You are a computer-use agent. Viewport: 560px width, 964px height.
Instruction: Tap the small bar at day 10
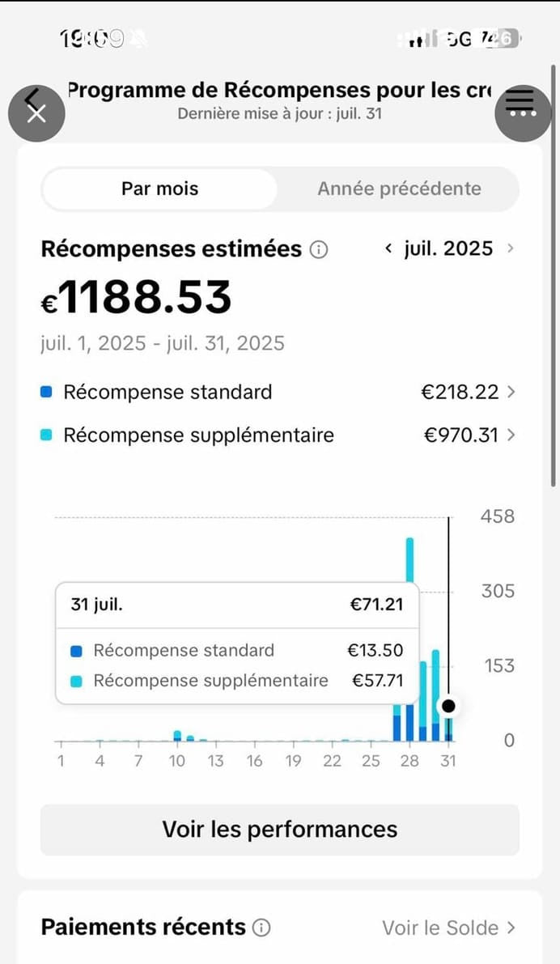(x=177, y=736)
